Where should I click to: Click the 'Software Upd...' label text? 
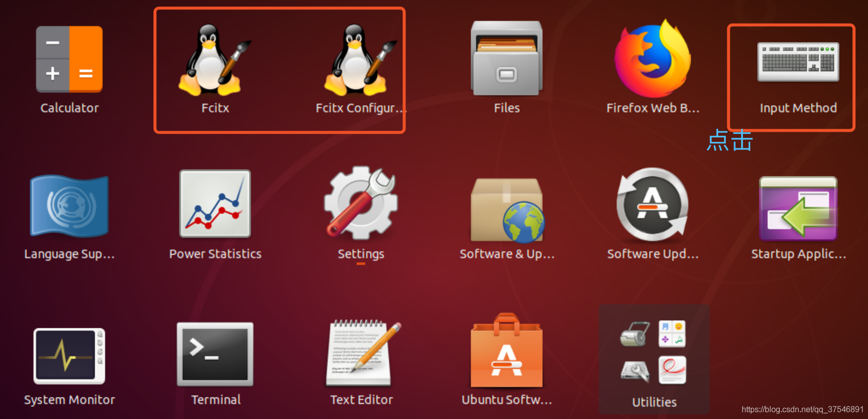653,254
